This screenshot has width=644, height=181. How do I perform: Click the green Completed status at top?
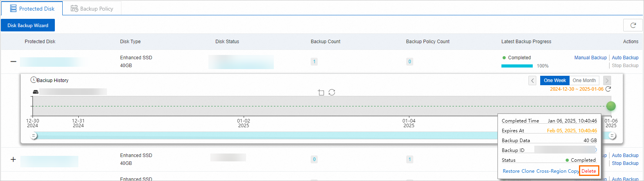coord(517,58)
